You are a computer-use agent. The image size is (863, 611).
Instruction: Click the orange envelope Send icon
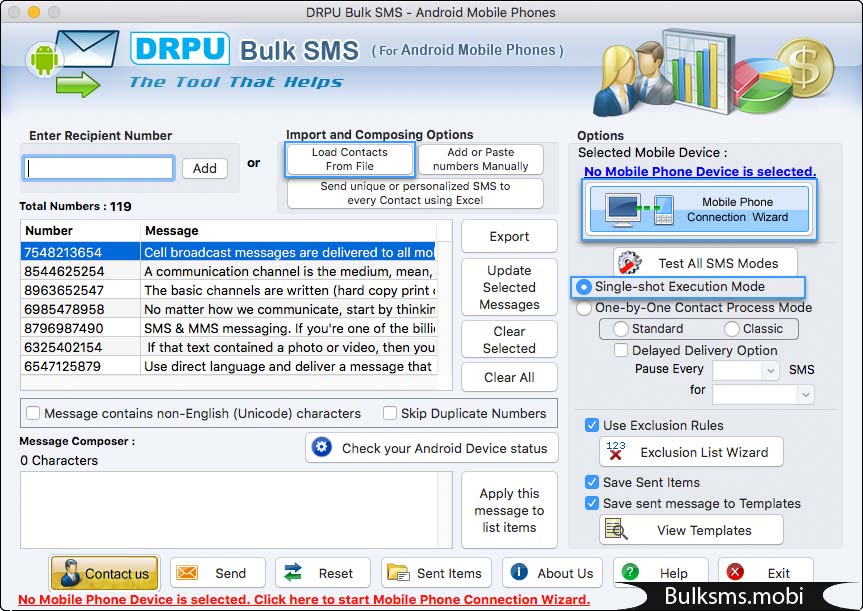point(187,573)
